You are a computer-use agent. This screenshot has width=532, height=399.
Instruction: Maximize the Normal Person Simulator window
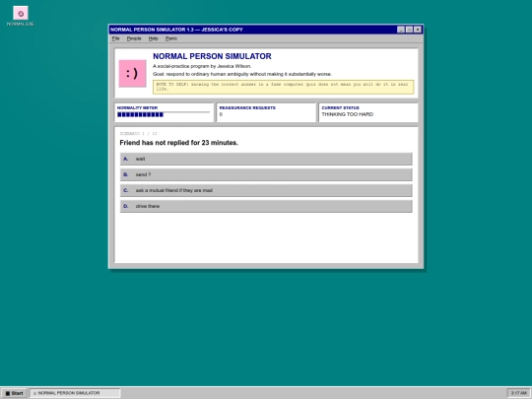pos(409,30)
